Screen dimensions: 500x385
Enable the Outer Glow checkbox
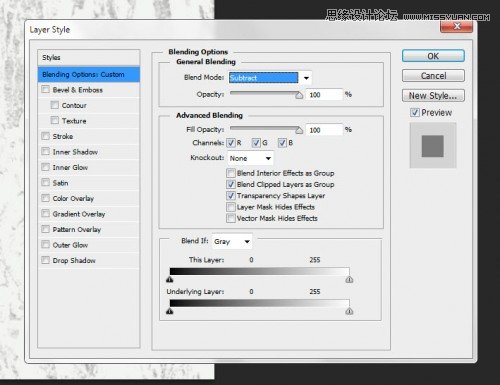point(45,245)
